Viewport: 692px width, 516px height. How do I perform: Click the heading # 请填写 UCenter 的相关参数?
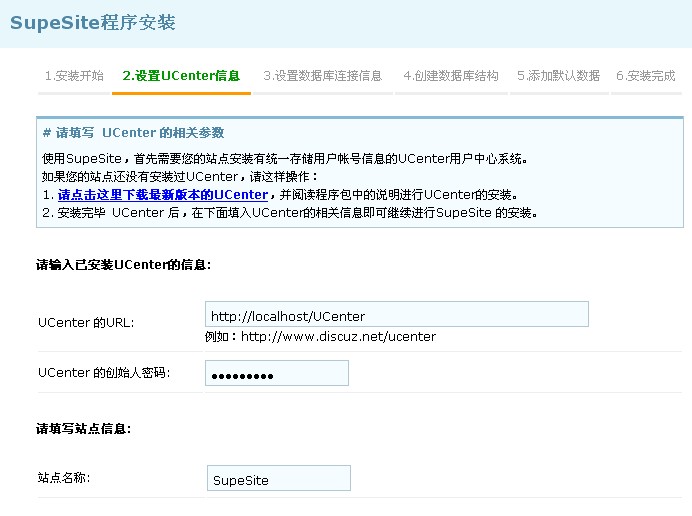[133, 133]
